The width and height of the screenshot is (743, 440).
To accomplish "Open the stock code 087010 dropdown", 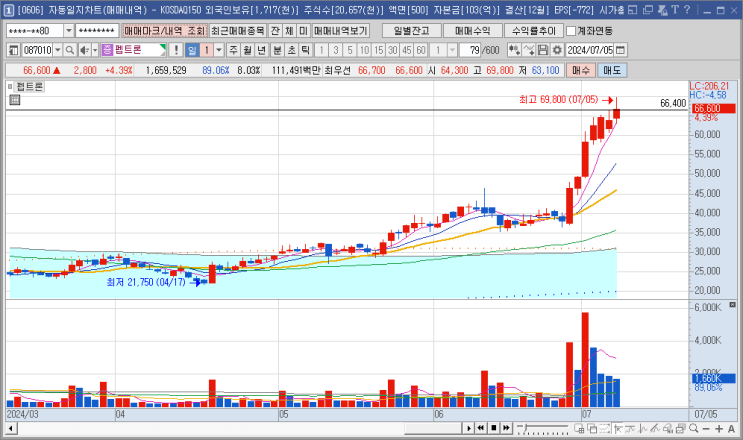I will pyautogui.click(x=58, y=50).
